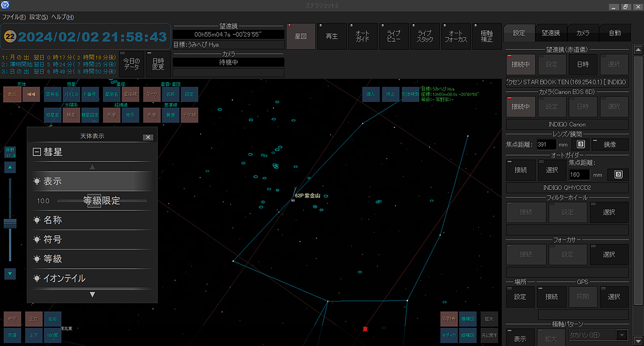Screen dimensions: 644x346
Task: Click the 日時変更 button
Action: tap(158, 64)
